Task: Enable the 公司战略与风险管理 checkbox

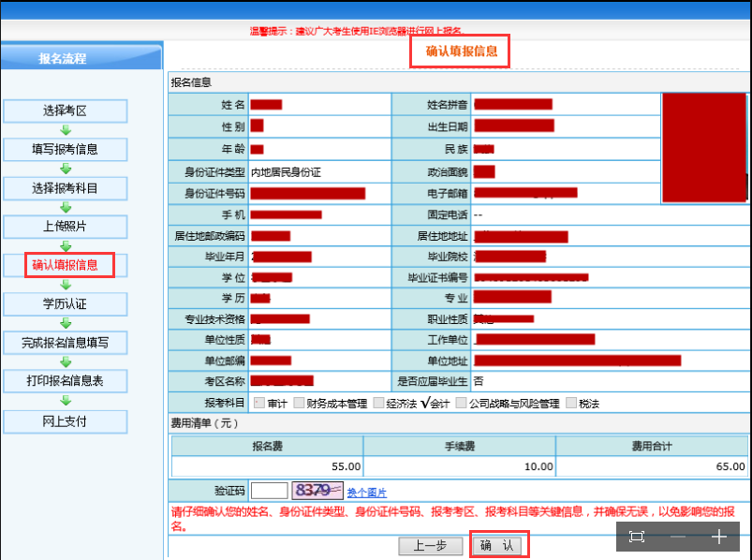Action: (462, 404)
